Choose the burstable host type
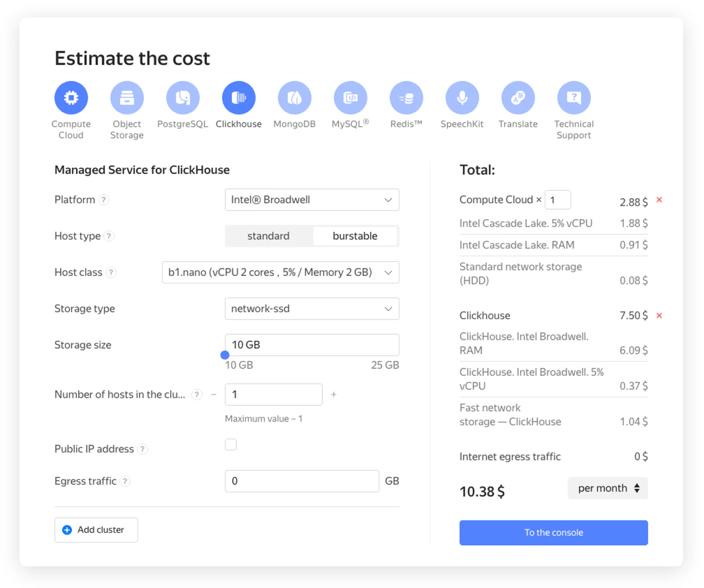This screenshot has height=588, width=704. point(355,236)
